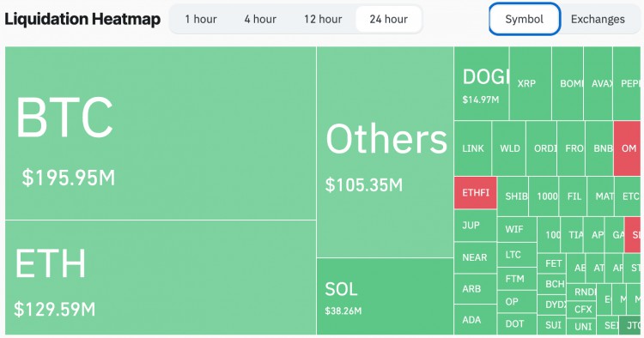Select the dark green JTO tile
The height and width of the screenshot is (338, 644).
[x=629, y=325]
